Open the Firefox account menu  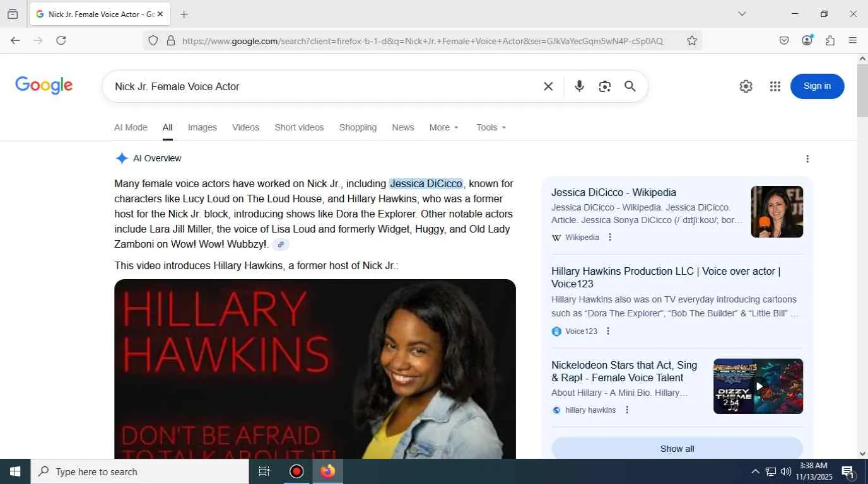click(x=807, y=40)
